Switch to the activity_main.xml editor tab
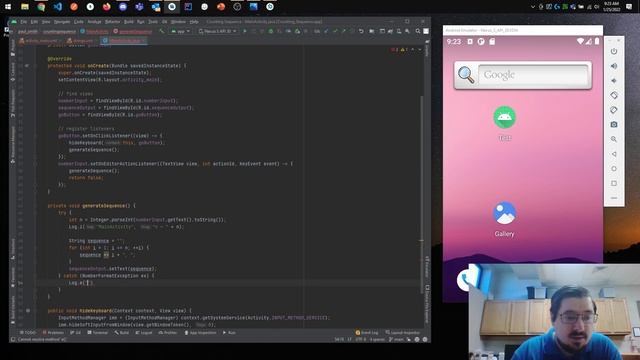 pos(40,41)
